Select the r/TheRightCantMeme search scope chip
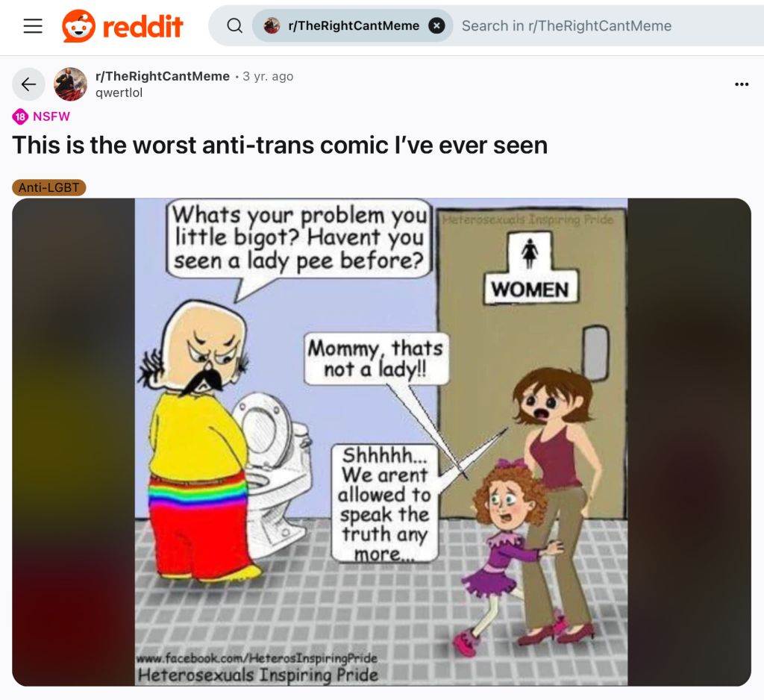The height and width of the screenshot is (700, 764). pyautogui.click(x=353, y=25)
